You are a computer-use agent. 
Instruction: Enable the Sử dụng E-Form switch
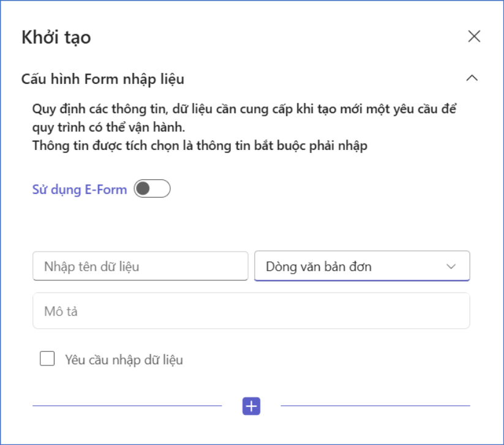[x=152, y=189]
